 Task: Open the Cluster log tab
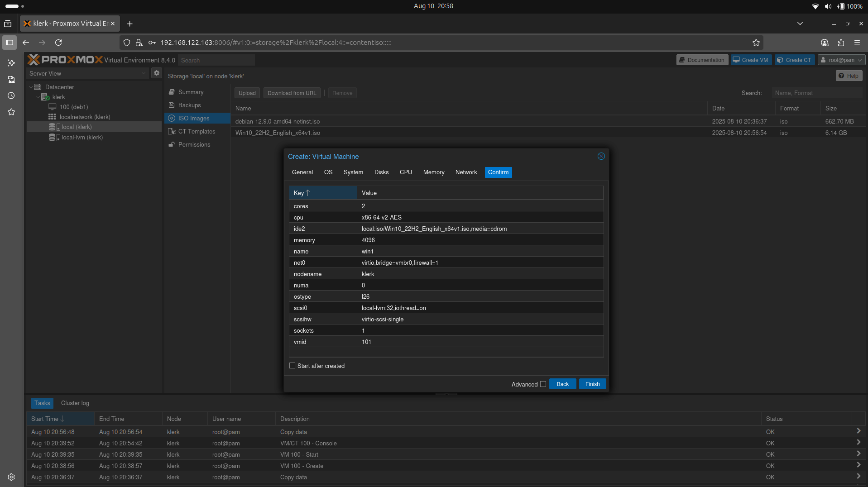click(x=75, y=403)
